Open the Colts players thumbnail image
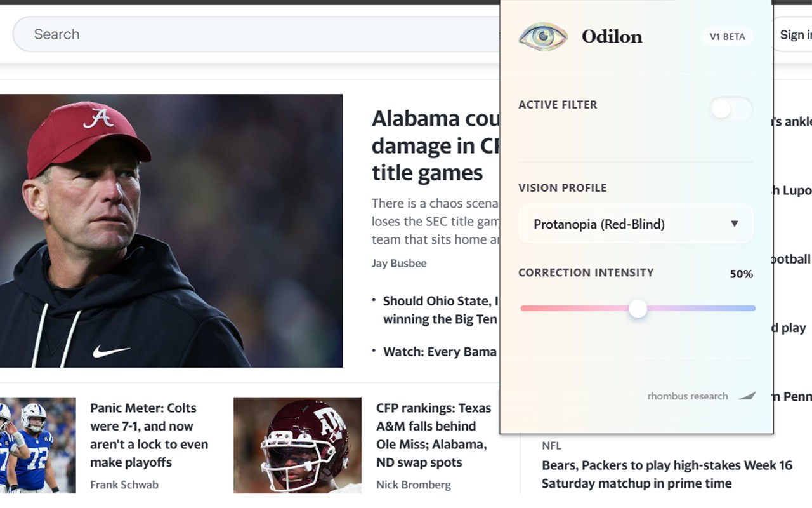Viewport: 812px width, 508px height. click(x=37, y=445)
